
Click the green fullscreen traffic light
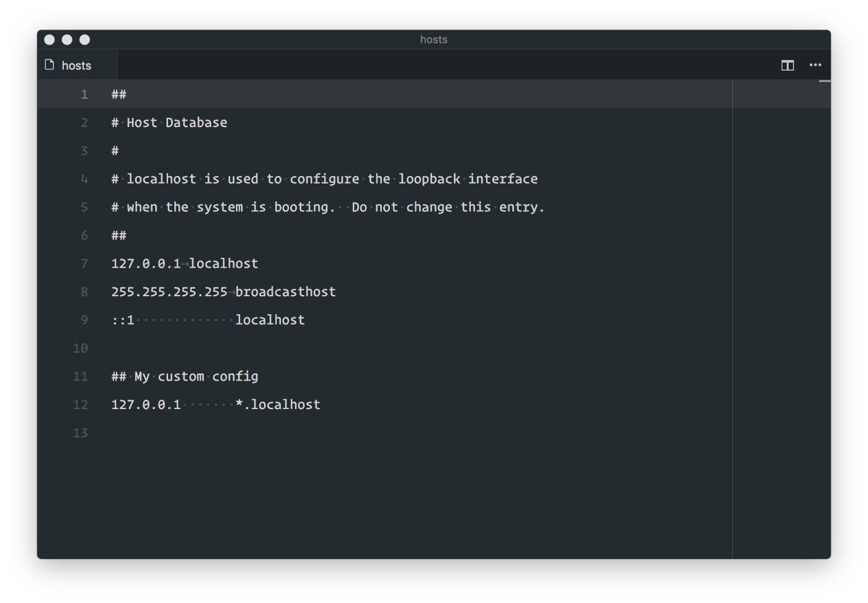[84, 39]
